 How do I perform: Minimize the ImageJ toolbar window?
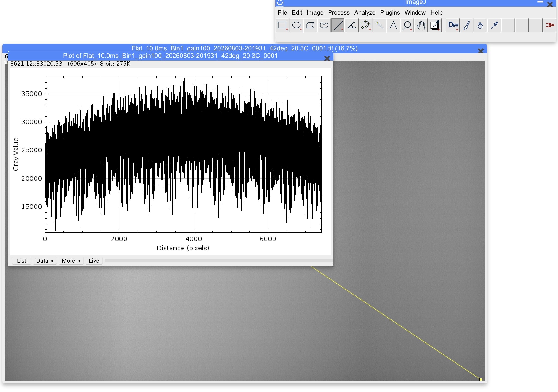[540, 2]
